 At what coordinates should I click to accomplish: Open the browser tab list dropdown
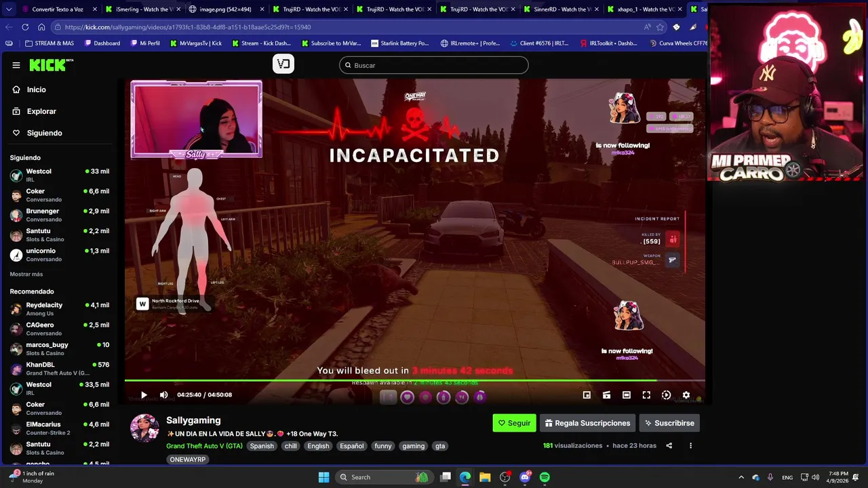pos(8,9)
